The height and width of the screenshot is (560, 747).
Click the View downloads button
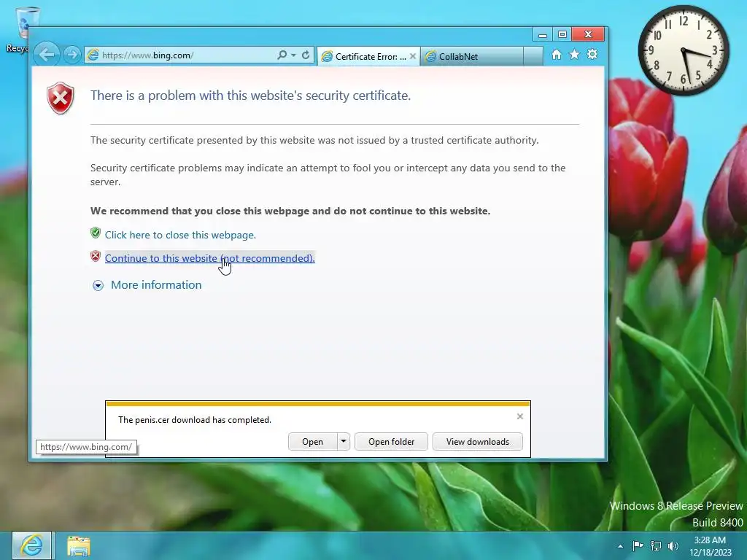pyautogui.click(x=477, y=441)
